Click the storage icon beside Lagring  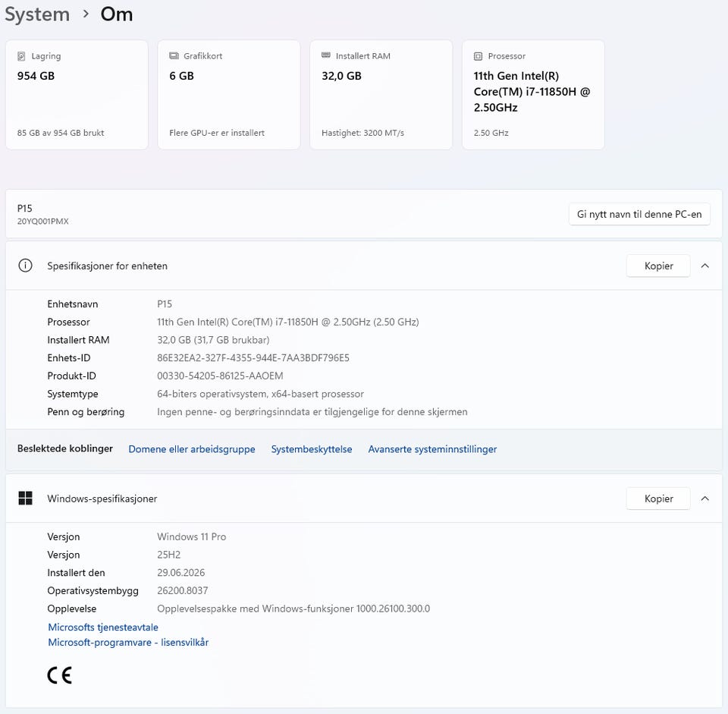(21, 56)
